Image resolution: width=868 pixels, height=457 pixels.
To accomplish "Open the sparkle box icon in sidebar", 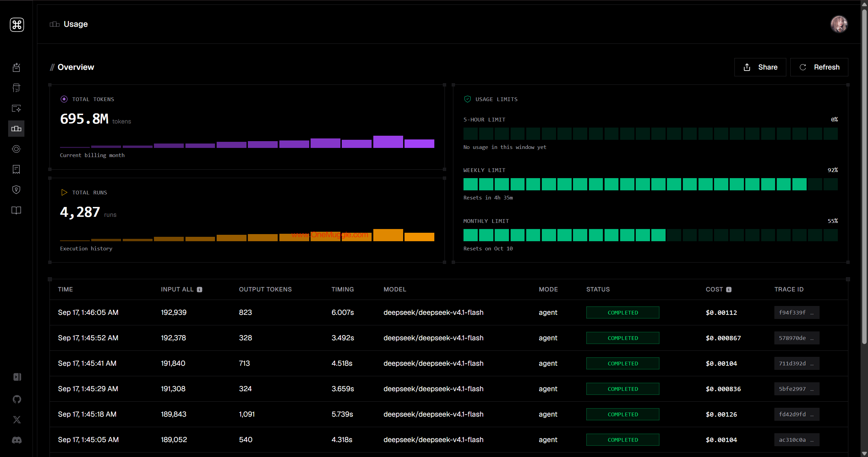I will click(16, 68).
